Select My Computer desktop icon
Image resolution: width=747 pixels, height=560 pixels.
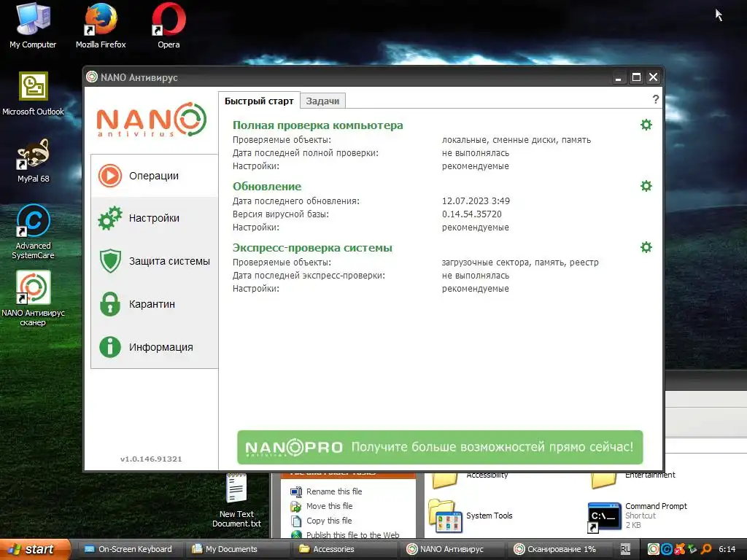tap(33, 26)
